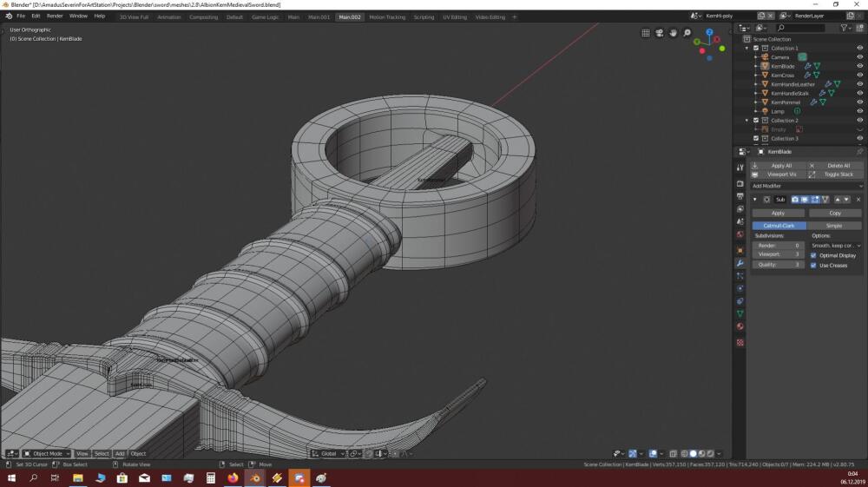Toggle subdivision modifier edit mode icon
868x487 pixels.
pyautogui.click(x=815, y=200)
